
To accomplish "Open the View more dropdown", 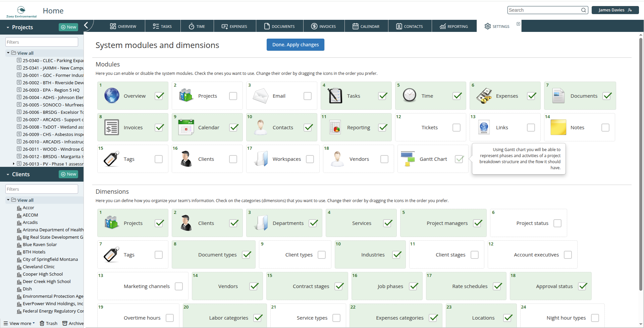I will pyautogui.click(x=19, y=323).
